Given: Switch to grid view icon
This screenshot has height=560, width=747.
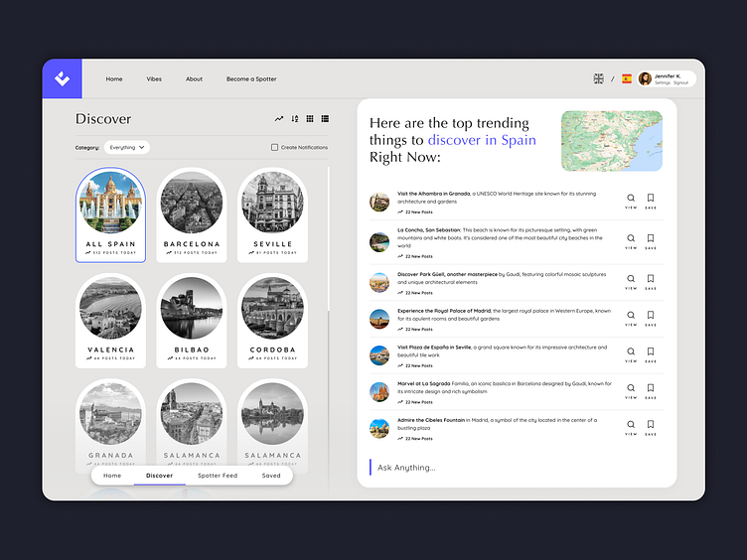Looking at the screenshot, I should point(310,118).
